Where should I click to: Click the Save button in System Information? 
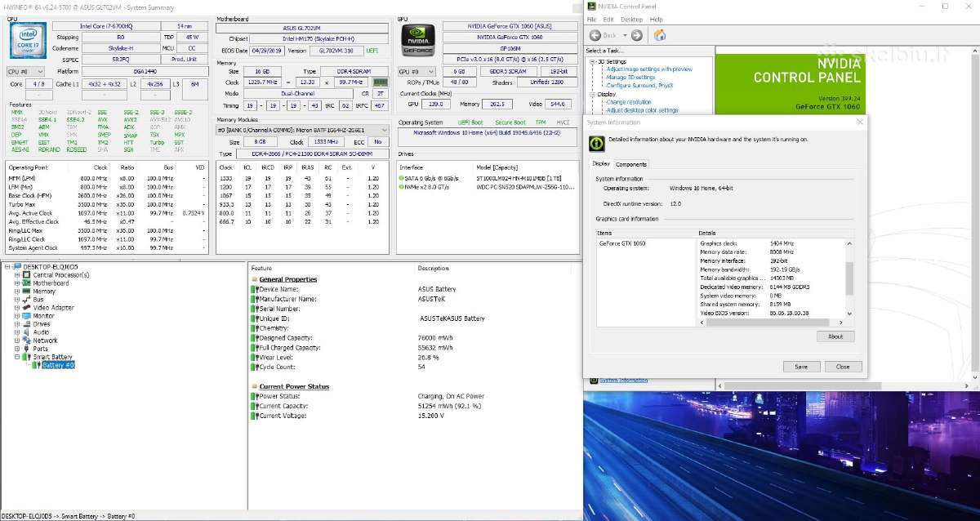(801, 367)
